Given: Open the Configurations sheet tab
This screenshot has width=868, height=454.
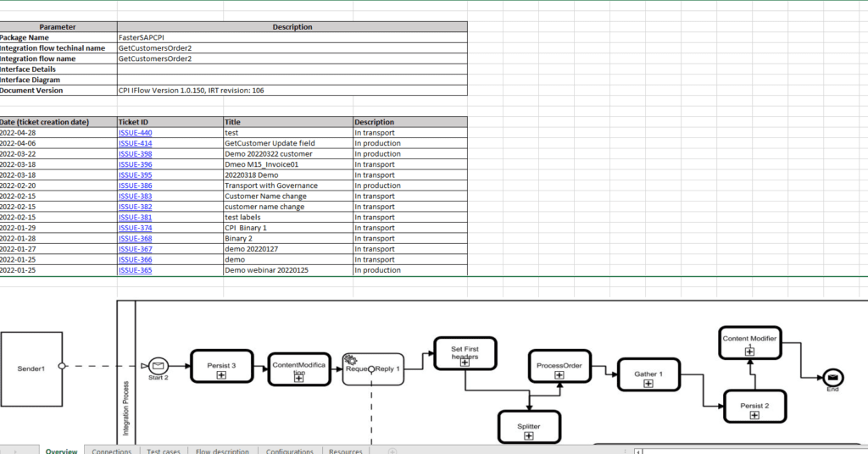Looking at the screenshot, I should (x=290, y=450).
